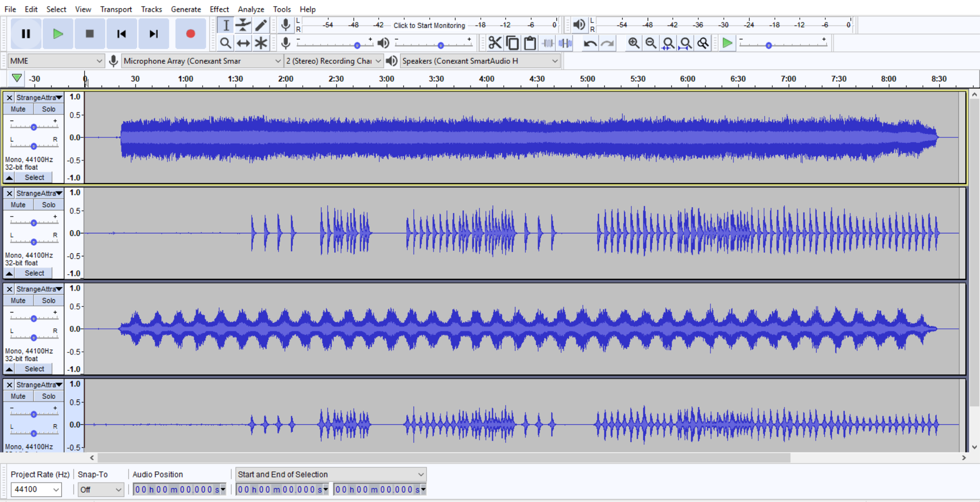This screenshot has width=980, height=502.
Task: Click Silence audio selection icon
Action: (x=565, y=43)
